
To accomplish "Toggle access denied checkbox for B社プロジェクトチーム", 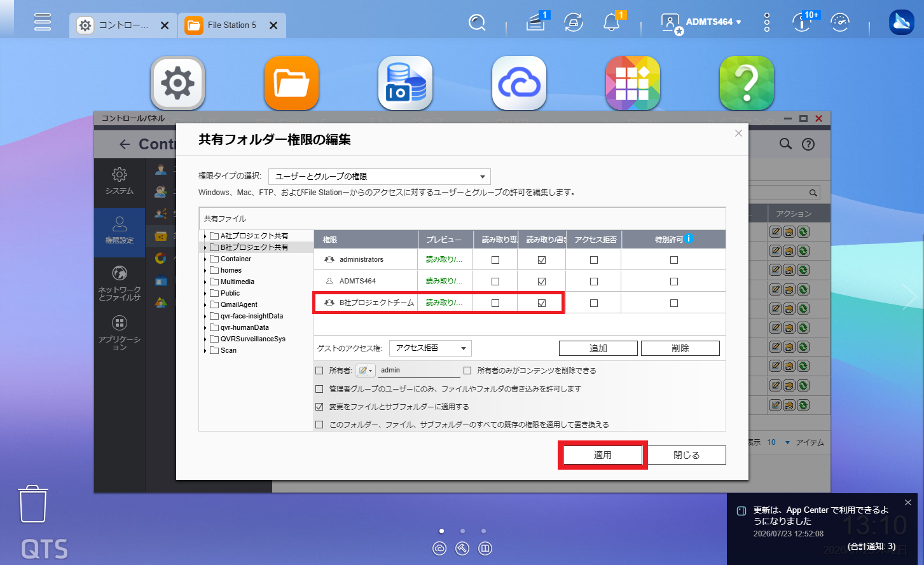I will (594, 303).
